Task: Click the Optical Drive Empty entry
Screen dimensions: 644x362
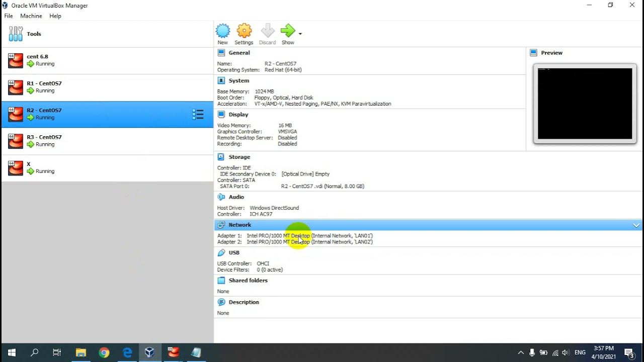Action: click(x=305, y=174)
